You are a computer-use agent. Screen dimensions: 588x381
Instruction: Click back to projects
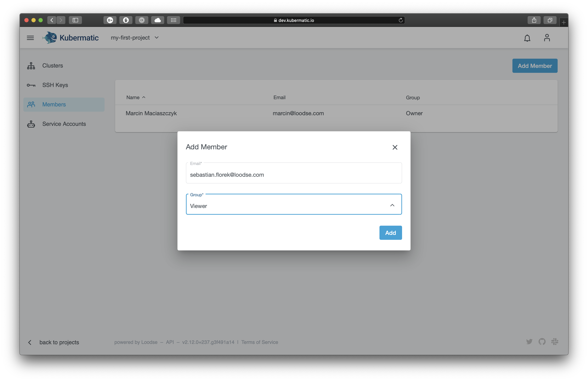tap(59, 342)
